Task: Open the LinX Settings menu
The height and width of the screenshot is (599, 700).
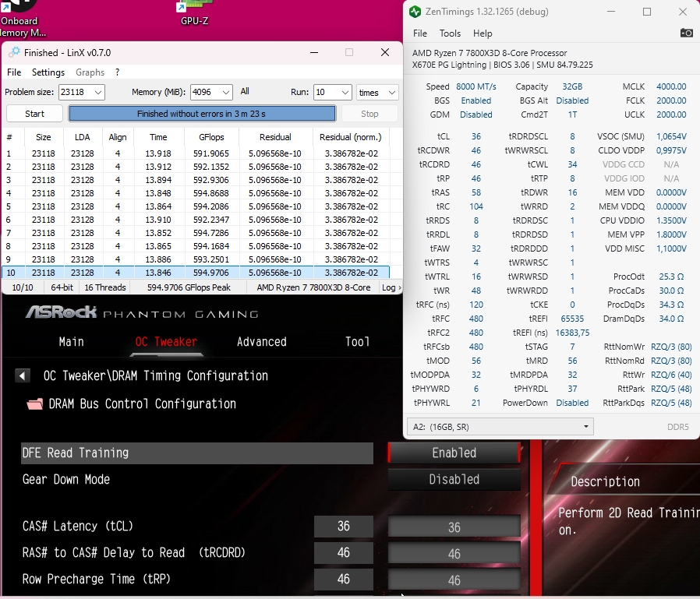Action: tap(48, 72)
